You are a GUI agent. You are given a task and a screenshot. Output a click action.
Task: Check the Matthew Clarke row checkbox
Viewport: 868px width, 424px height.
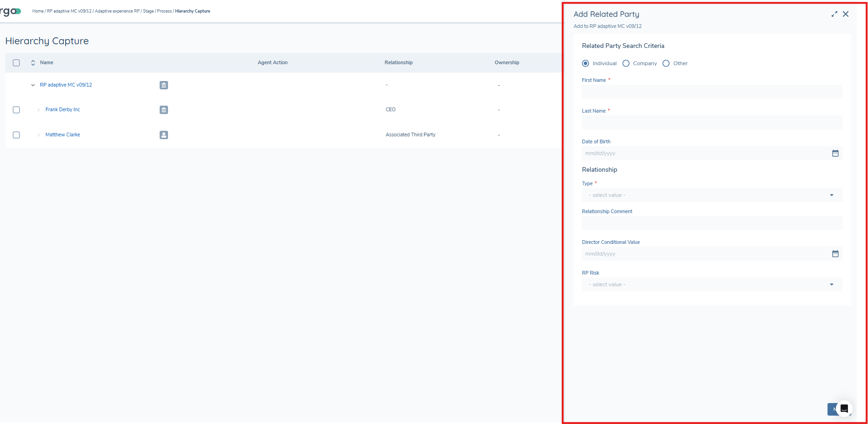[16, 135]
